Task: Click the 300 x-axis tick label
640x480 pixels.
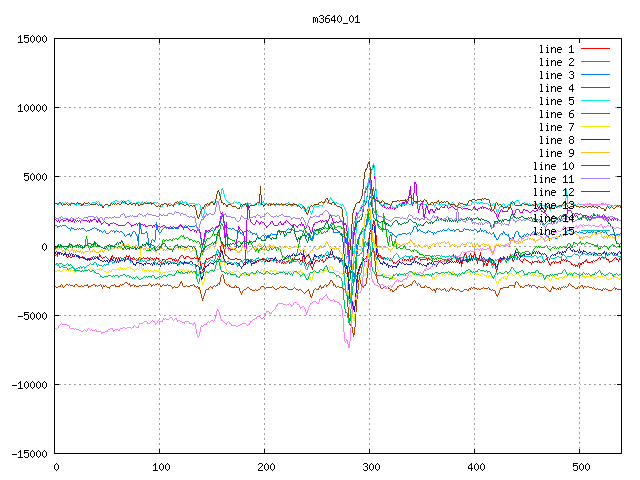Action: click(369, 467)
